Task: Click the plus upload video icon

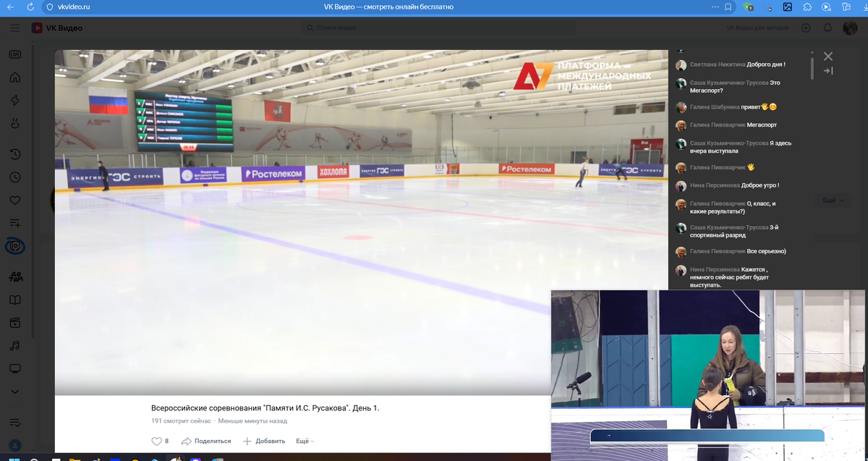Action: click(806, 28)
